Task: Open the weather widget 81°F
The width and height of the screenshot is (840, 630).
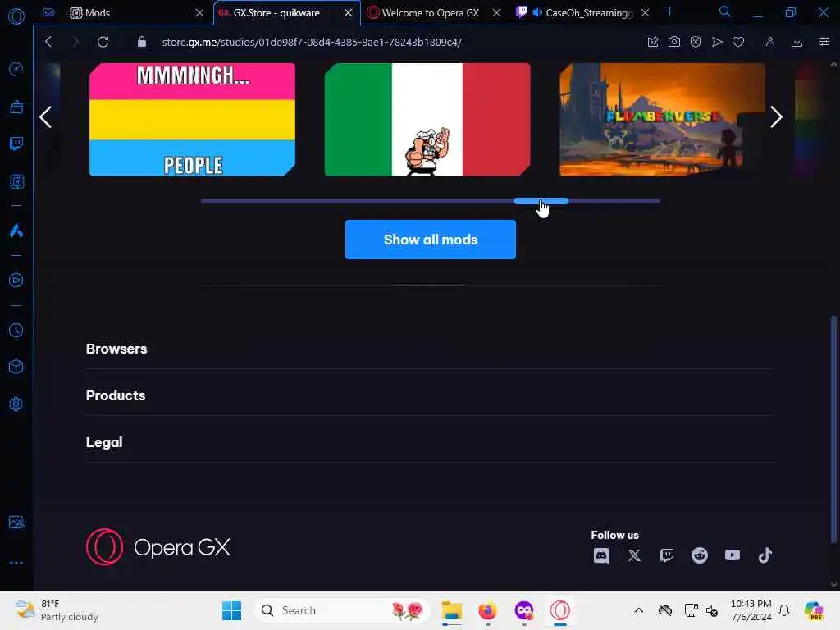Action: pos(57,610)
